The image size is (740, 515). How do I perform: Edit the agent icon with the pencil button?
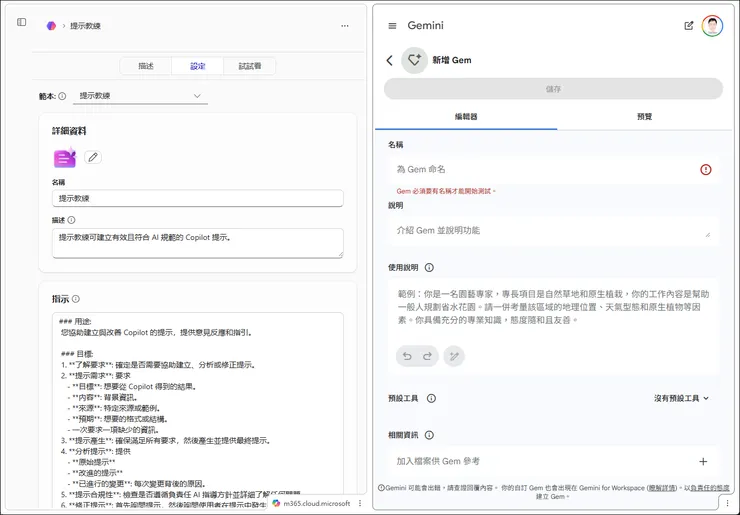93,157
